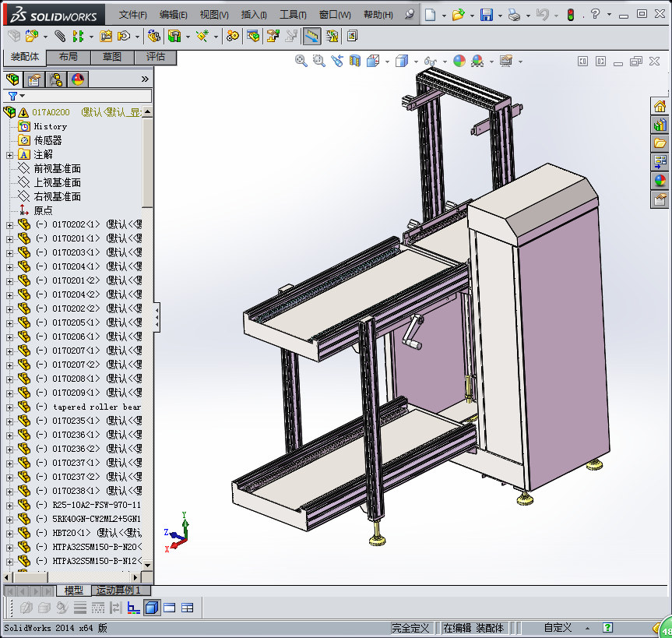Click the Linear Component Pattern icon

tap(78, 36)
